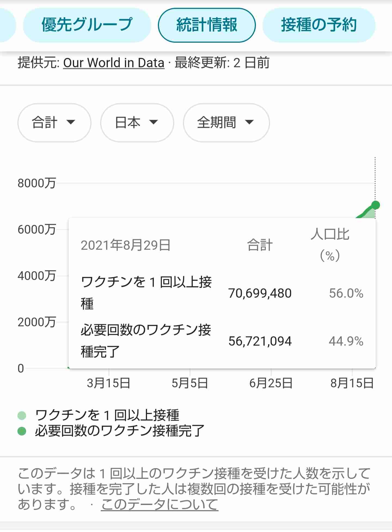Click the ワクチンを1回以上接種 legend label
392x532 pixels.
pos(107,415)
